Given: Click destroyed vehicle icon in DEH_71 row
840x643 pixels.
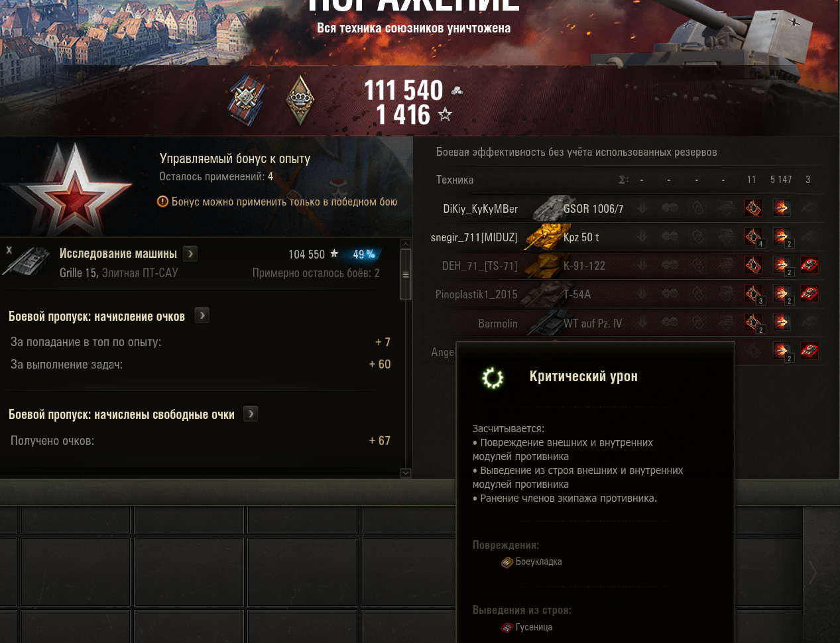Looking at the screenshot, I should 809,265.
